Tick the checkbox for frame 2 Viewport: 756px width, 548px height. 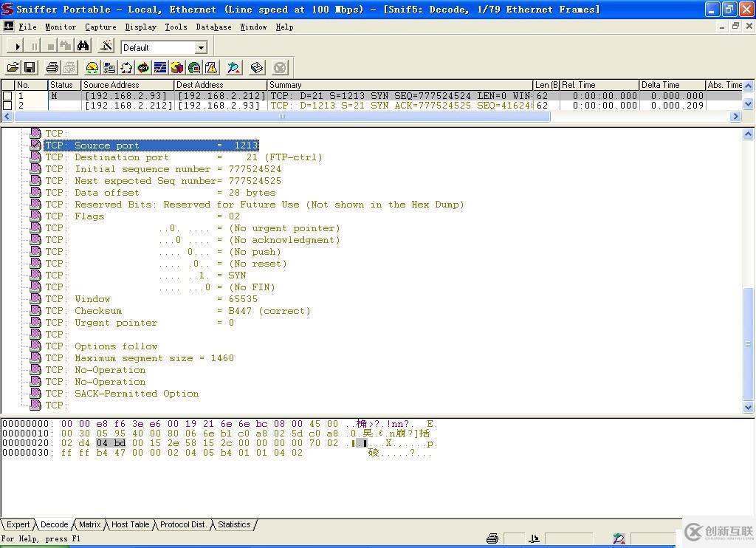point(7,105)
